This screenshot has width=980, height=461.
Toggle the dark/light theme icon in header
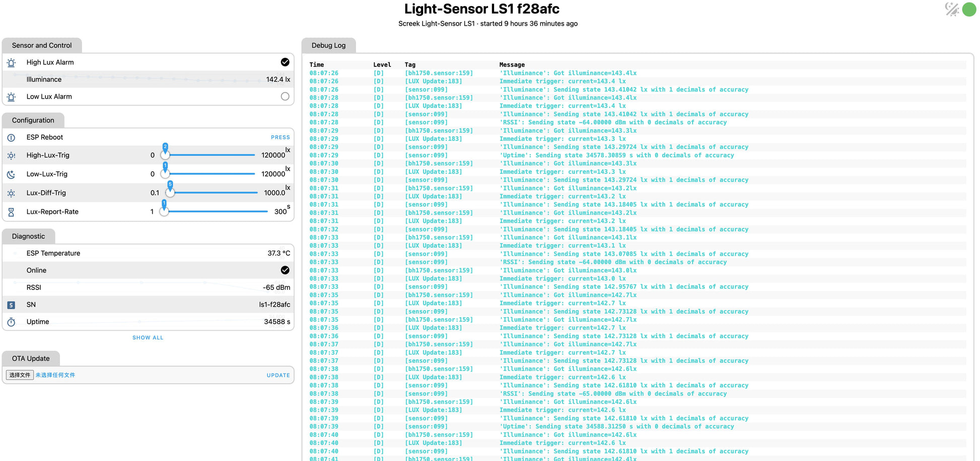pos(952,9)
